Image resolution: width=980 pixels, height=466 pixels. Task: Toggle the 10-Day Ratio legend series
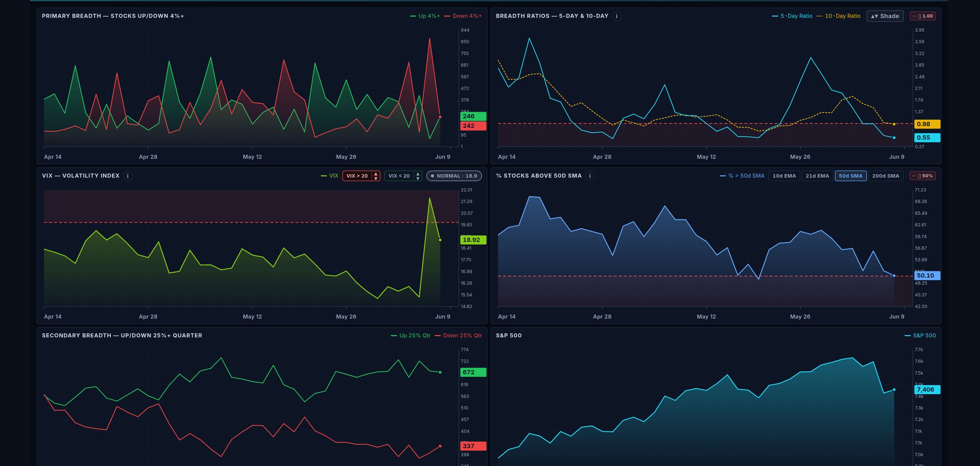coord(838,16)
